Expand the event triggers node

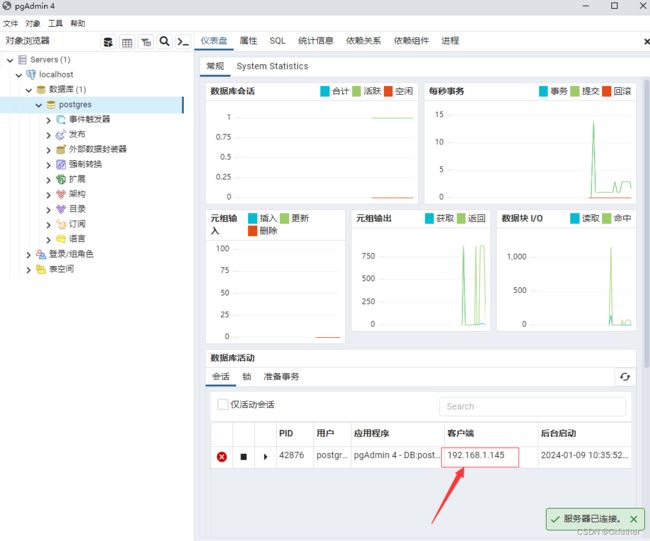point(49,120)
